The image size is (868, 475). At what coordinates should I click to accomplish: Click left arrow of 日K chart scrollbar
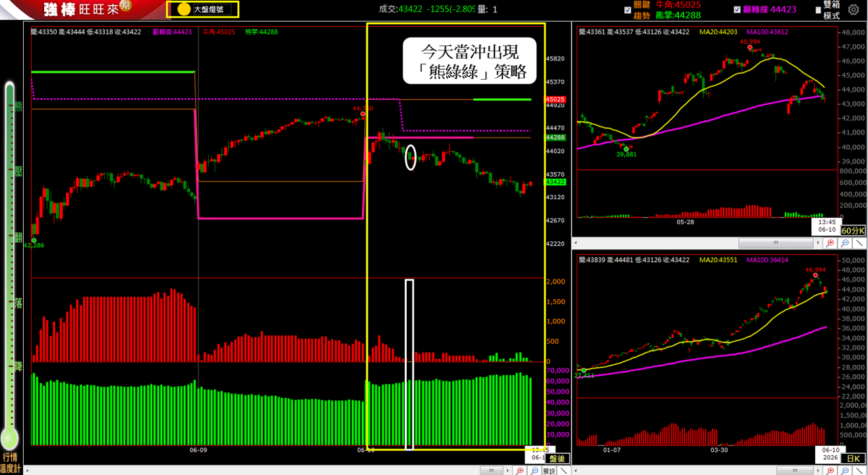pyautogui.click(x=575, y=470)
